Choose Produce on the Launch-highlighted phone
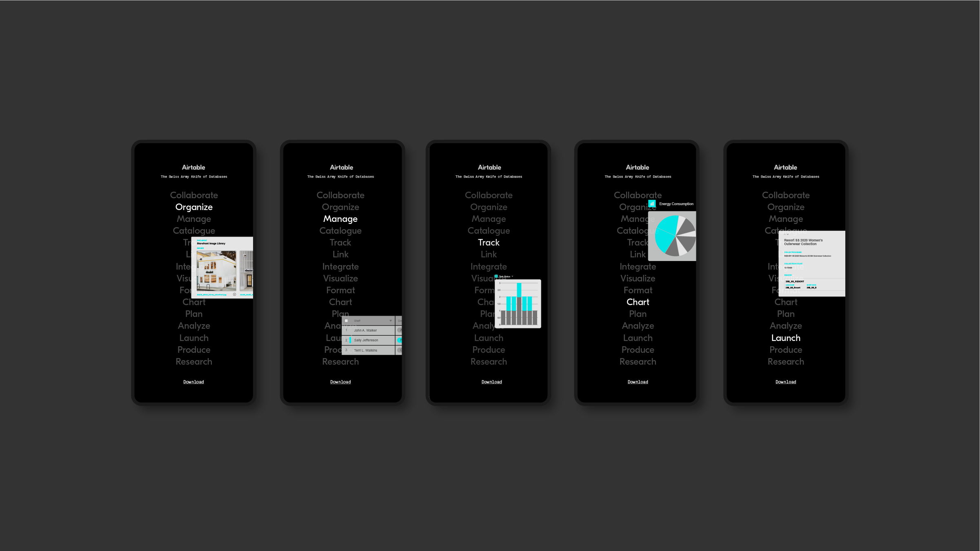Viewport: 980px width, 551px height. (x=786, y=350)
